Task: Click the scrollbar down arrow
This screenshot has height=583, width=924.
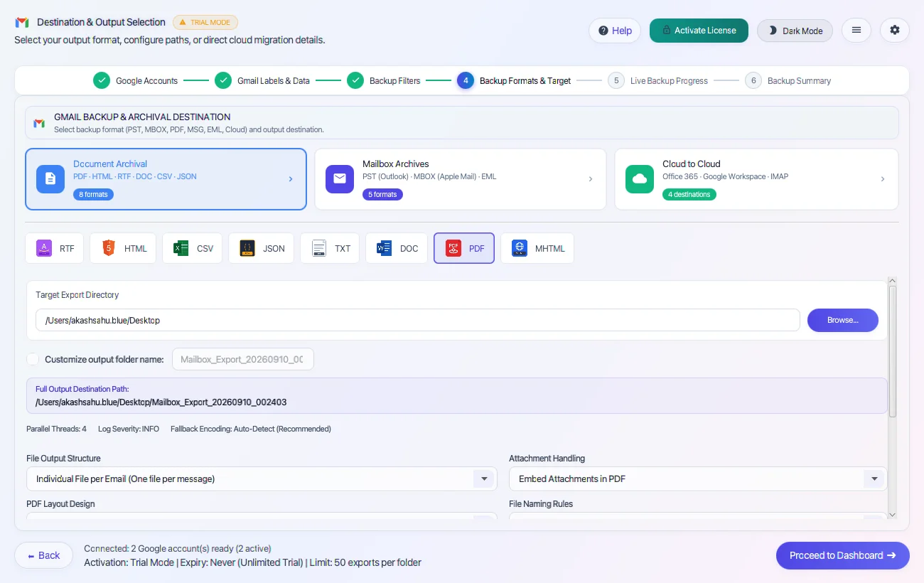Action: pyautogui.click(x=893, y=515)
